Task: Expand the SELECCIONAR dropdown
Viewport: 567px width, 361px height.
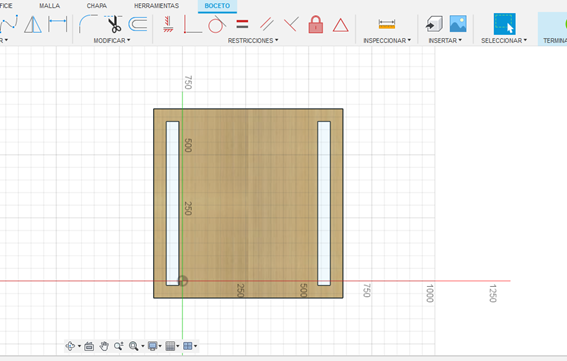Action: tap(504, 41)
